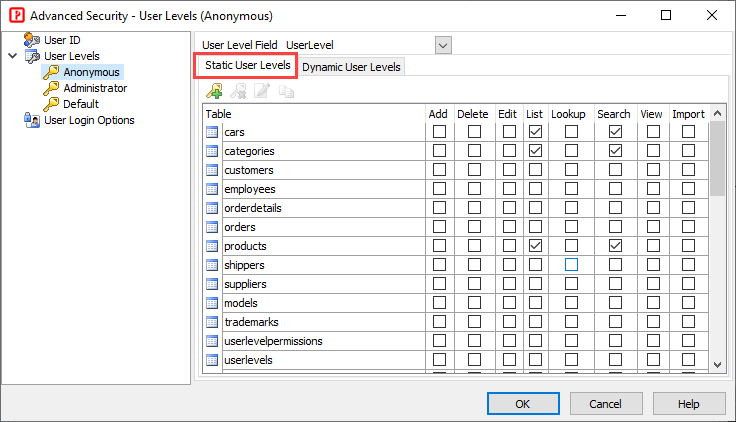This screenshot has width=736, height=422.
Task: Switch to Dynamic User Levels tab
Action: pyautogui.click(x=351, y=67)
